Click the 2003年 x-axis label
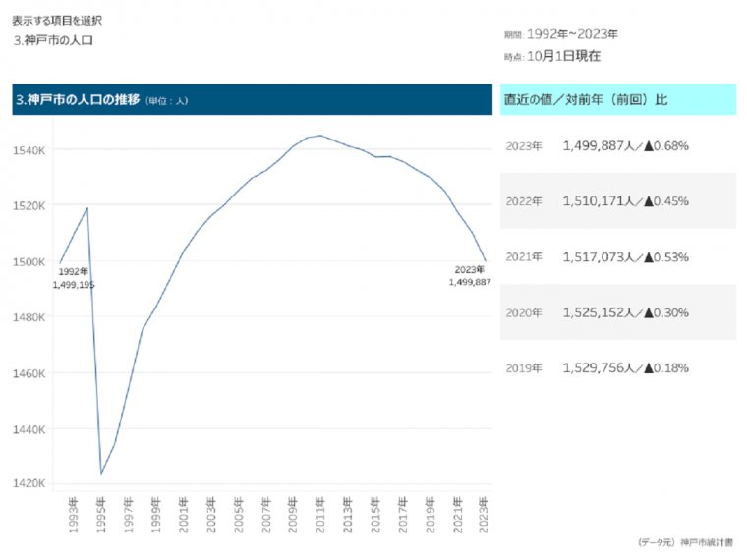The image size is (747, 560). [x=210, y=515]
